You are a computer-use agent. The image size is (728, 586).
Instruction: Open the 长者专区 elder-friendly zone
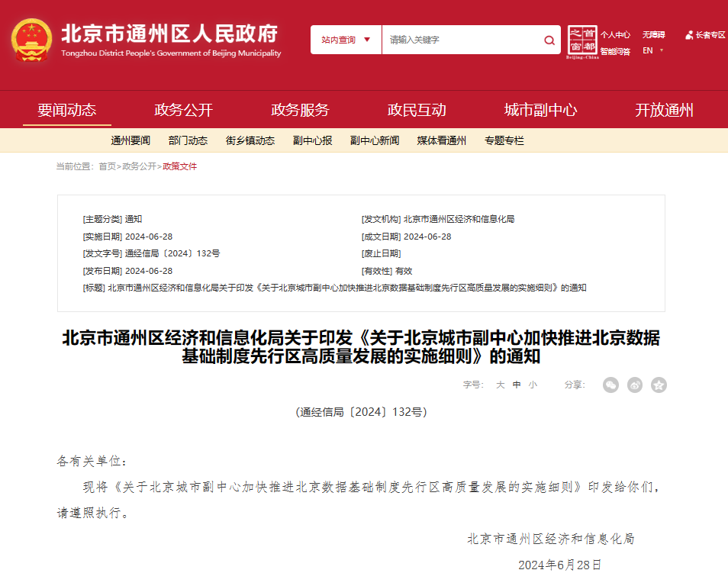click(705, 35)
